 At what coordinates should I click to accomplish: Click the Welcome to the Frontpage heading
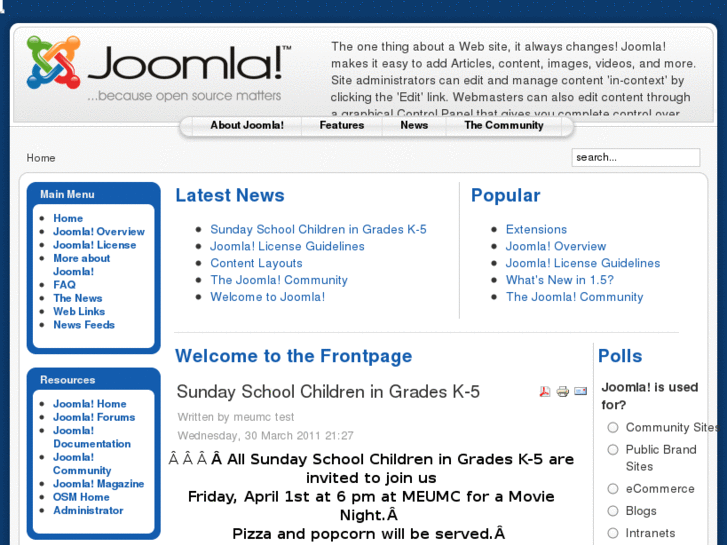click(x=293, y=356)
